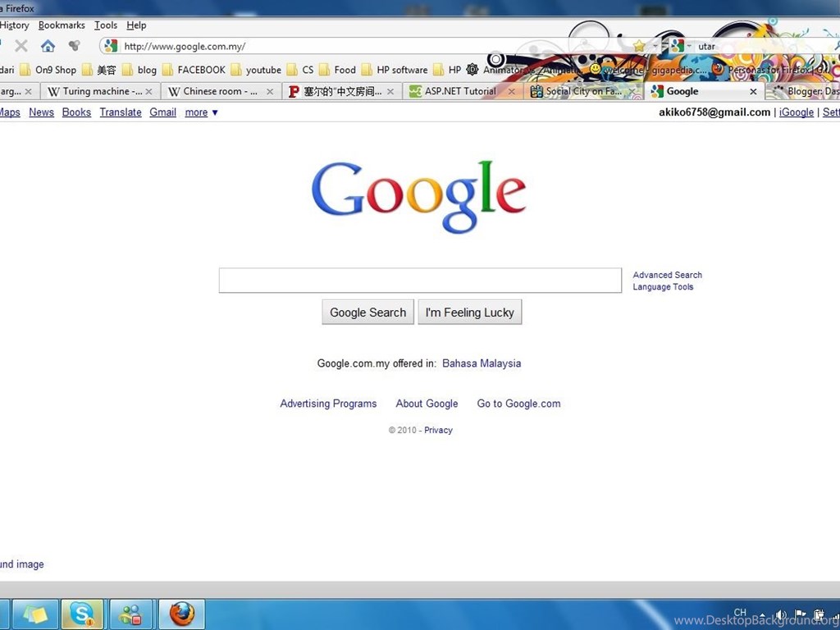Switch to the Blogger Dashboard tab
This screenshot has width=840, height=630.
pyautogui.click(x=804, y=92)
